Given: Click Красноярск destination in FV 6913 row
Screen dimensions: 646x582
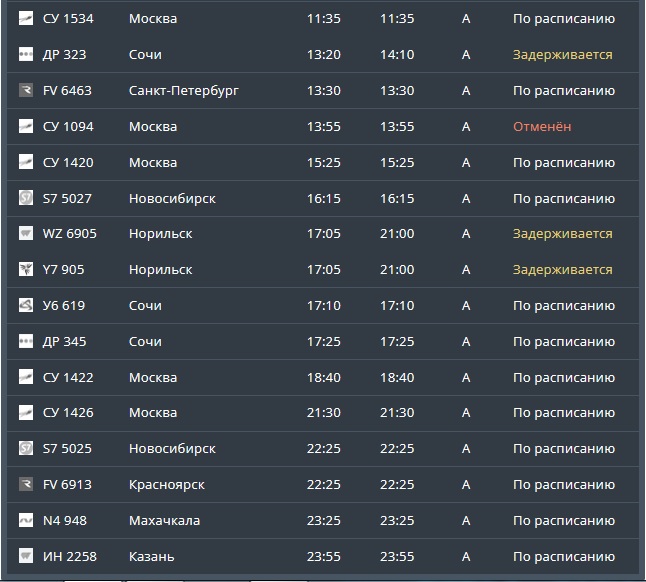Looking at the screenshot, I should pos(166,485).
